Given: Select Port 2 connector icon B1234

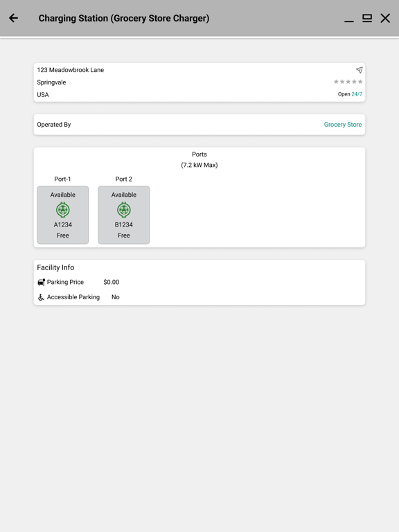Looking at the screenshot, I should [x=124, y=210].
